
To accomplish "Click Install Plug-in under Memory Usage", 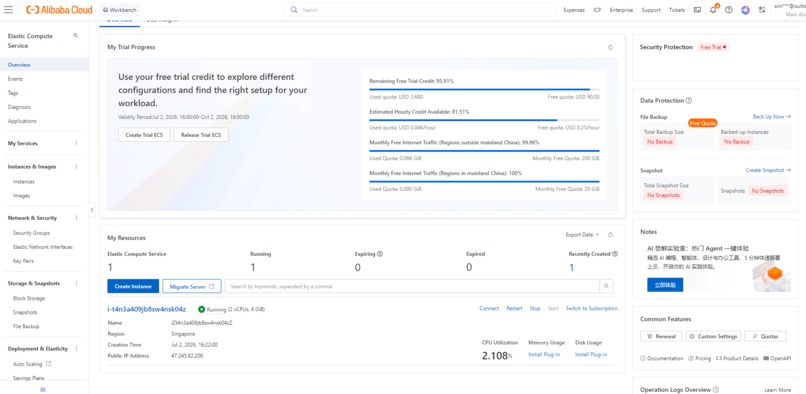I will 544,354.
